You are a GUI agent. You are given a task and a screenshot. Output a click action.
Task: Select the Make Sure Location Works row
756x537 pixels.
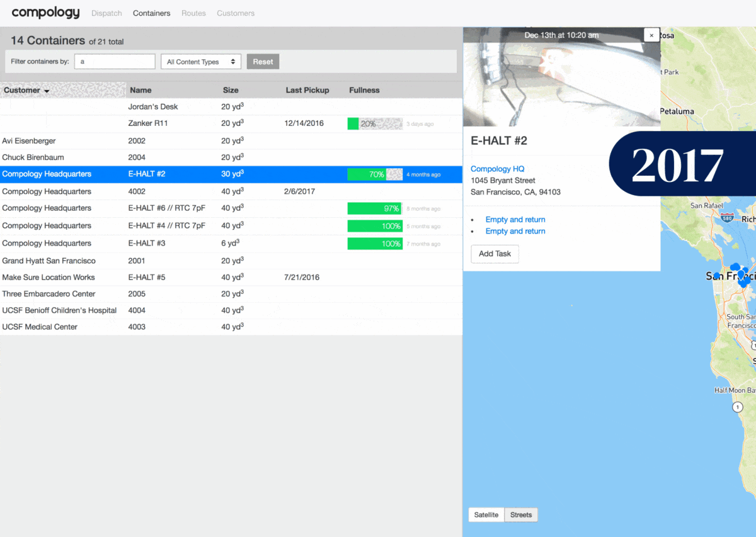[x=231, y=277]
